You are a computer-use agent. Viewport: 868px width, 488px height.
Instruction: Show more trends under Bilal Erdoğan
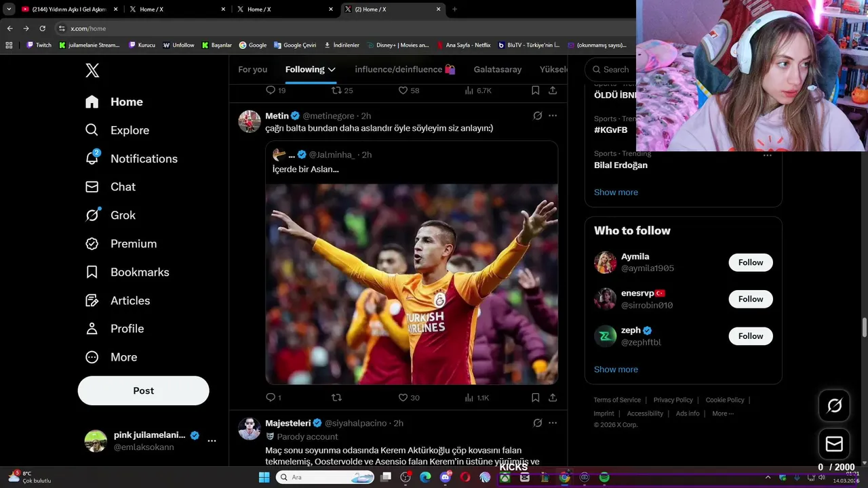tap(616, 192)
